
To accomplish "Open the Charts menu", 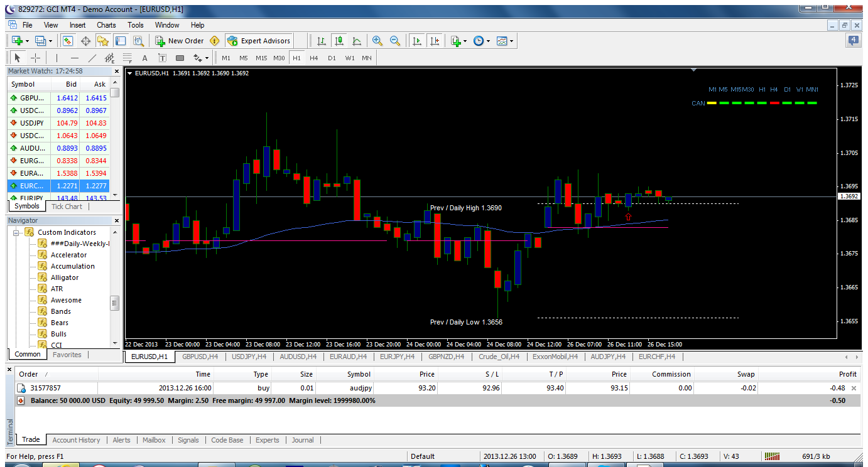I will point(106,25).
